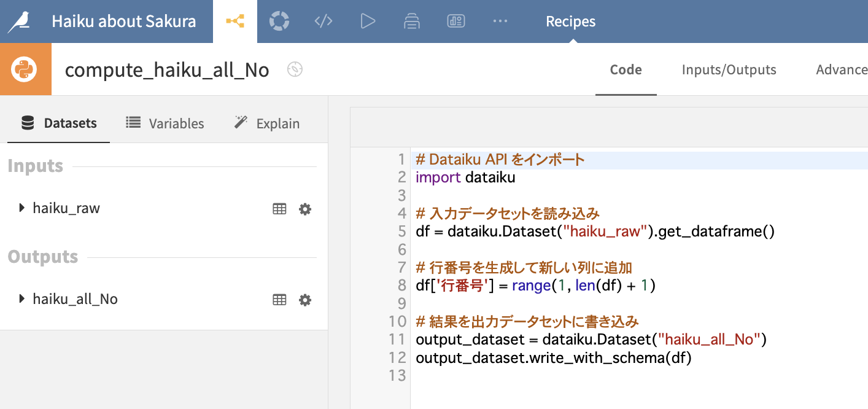Image resolution: width=868 pixels, height=409 pixels.
Task: Expand the haiku_raw input dataset
Action: click(x=23, y=208)
